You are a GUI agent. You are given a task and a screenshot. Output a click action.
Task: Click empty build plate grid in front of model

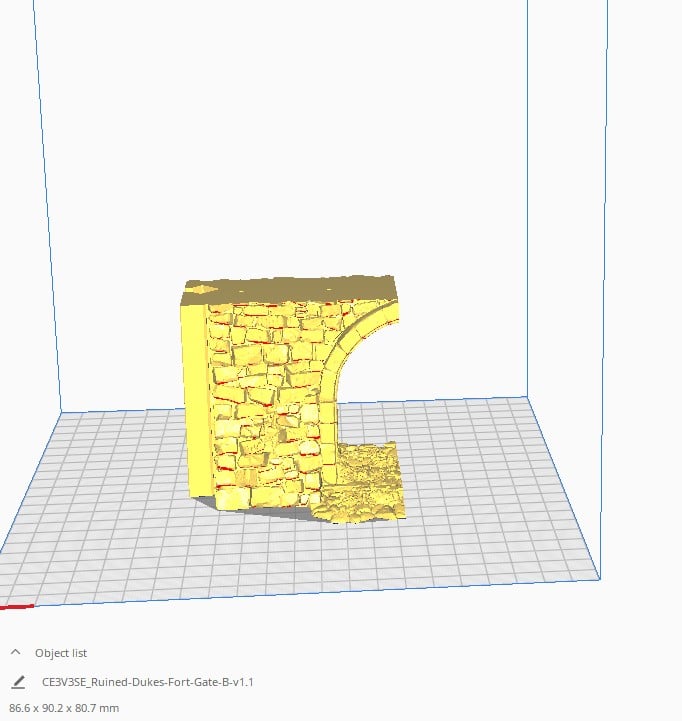(x=300, y=560)
